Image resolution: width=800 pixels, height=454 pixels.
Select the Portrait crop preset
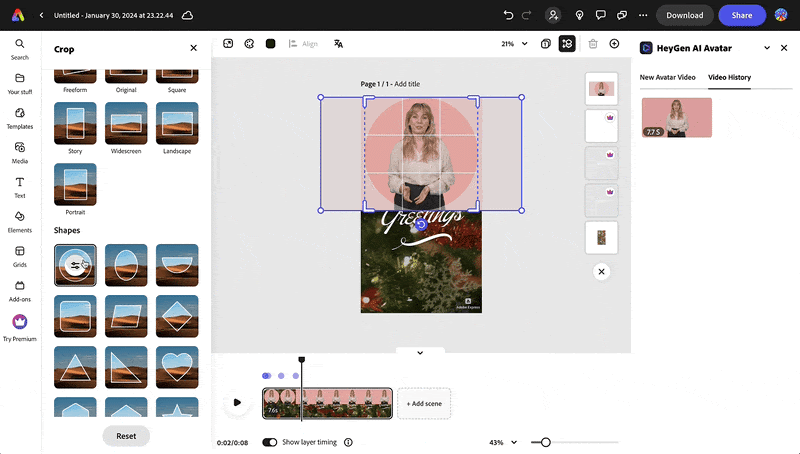pyautogui.click(x=75, y=184)
